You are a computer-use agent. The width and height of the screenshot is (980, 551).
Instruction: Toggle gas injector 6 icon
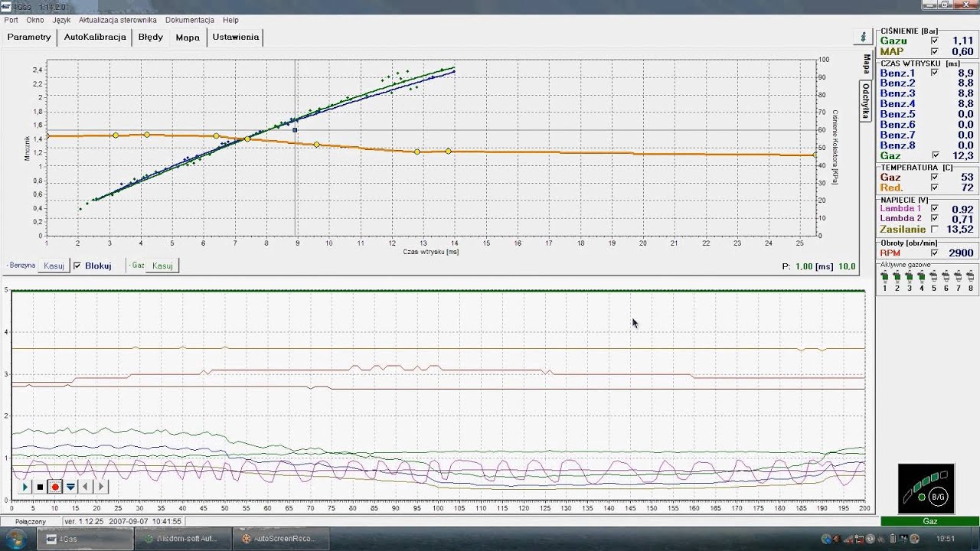pos(946,276)
